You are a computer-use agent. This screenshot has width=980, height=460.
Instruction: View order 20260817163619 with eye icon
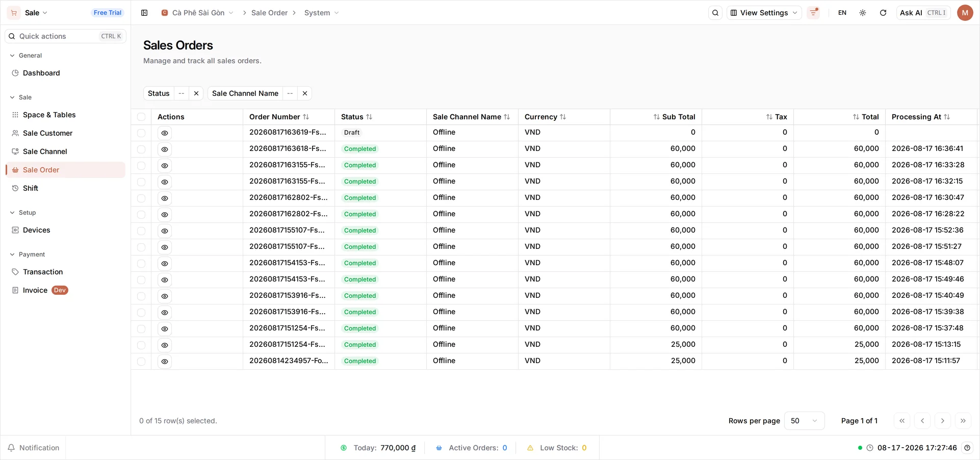coord(165,133)
